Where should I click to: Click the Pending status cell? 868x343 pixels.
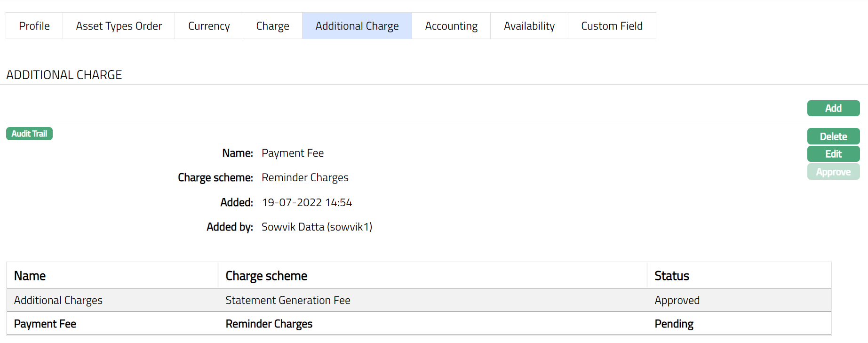(x=674, y=324)
